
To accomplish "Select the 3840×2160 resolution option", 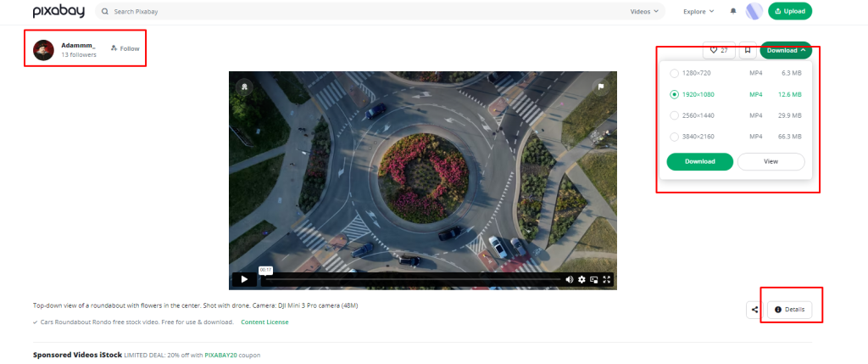I will tap(735, 137).
